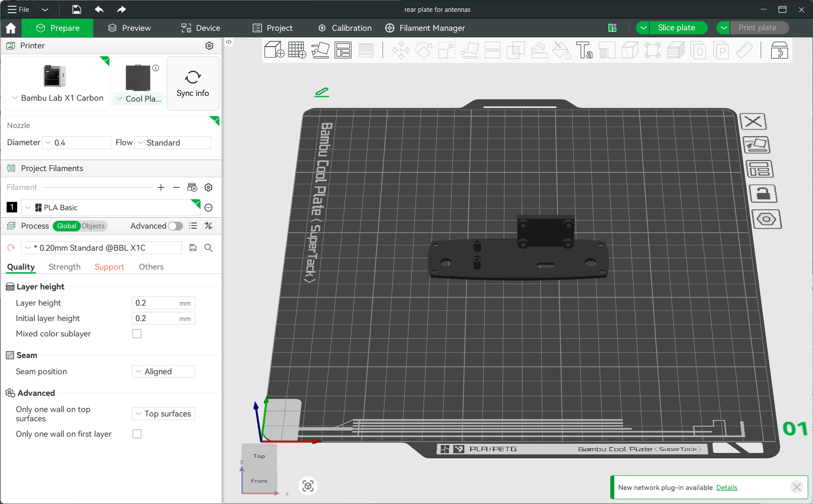Select the Measure ruler tool
Screen dimensions: 813x504
[744, 50]
